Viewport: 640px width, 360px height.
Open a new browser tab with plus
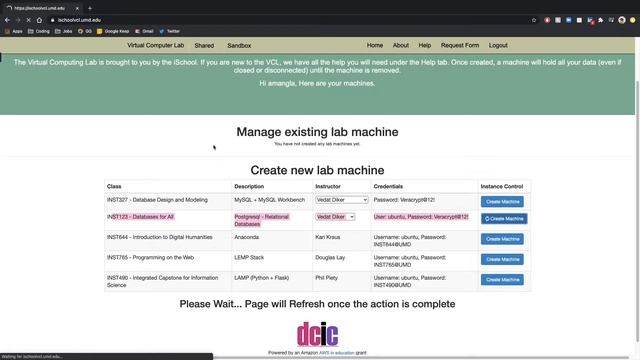click(90, 8)
